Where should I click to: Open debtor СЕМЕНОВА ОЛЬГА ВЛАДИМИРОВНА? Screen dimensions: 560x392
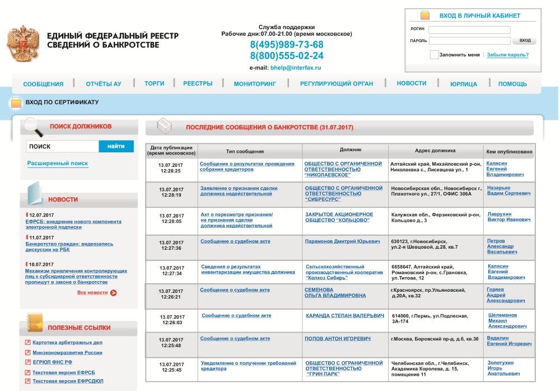(335, 293)
